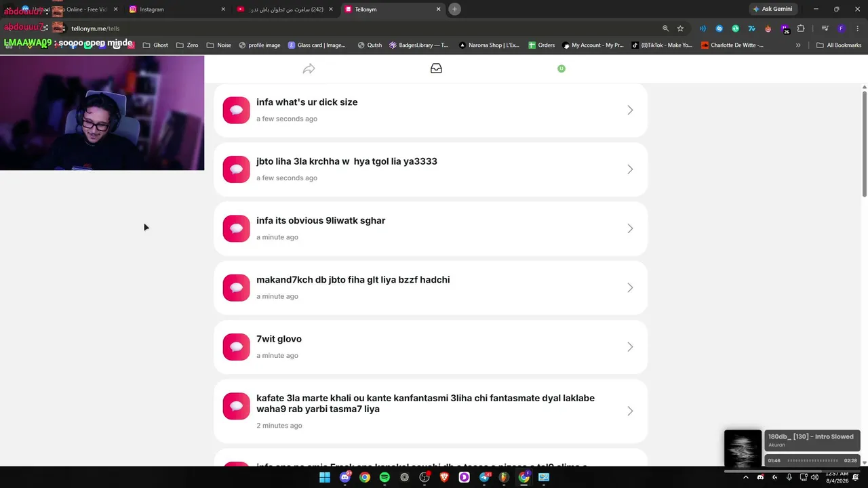
Task: Open the Zero bookmark folder
Action: (x=186, y=45)
